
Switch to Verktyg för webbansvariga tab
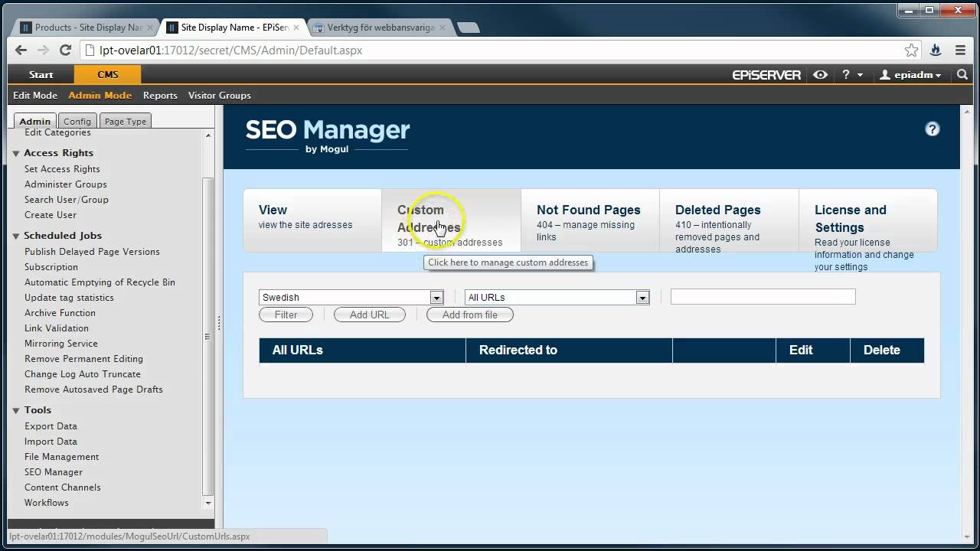(x=381, y=28)
